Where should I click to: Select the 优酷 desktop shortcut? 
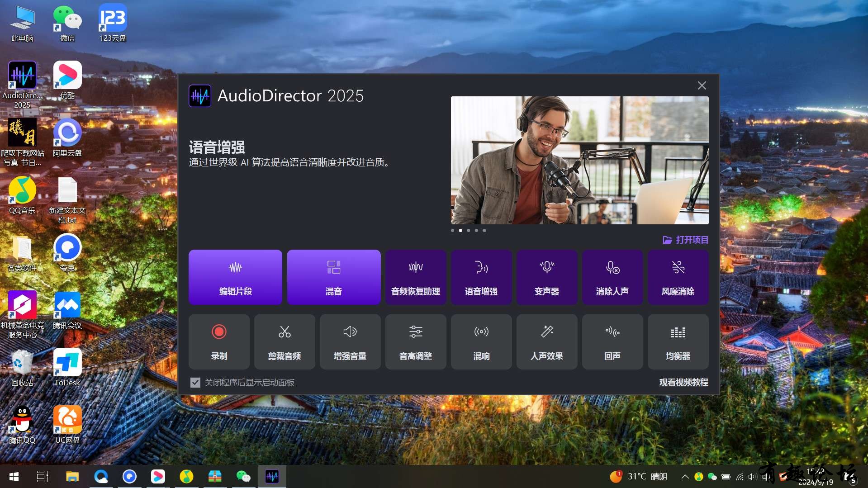point(67,81)
